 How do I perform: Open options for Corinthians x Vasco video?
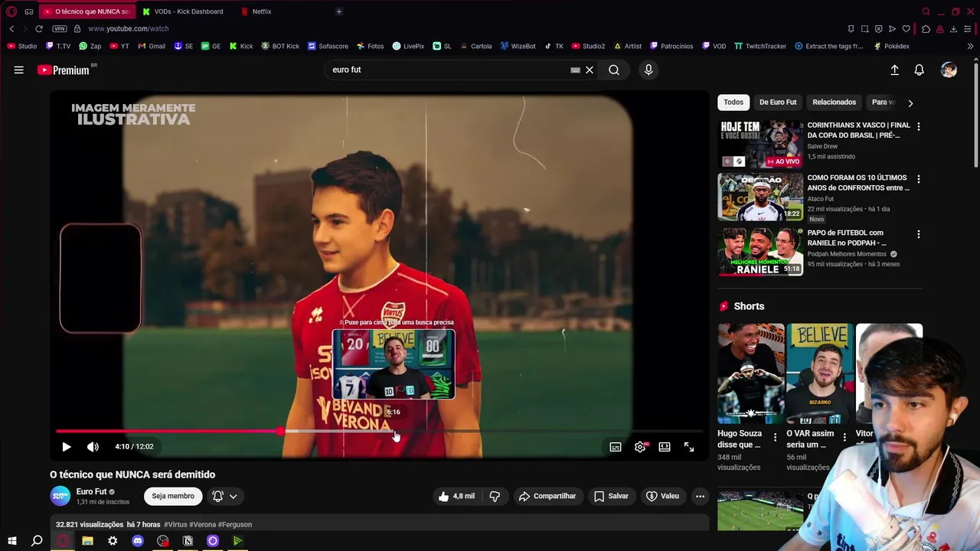(x=919, y=126)
